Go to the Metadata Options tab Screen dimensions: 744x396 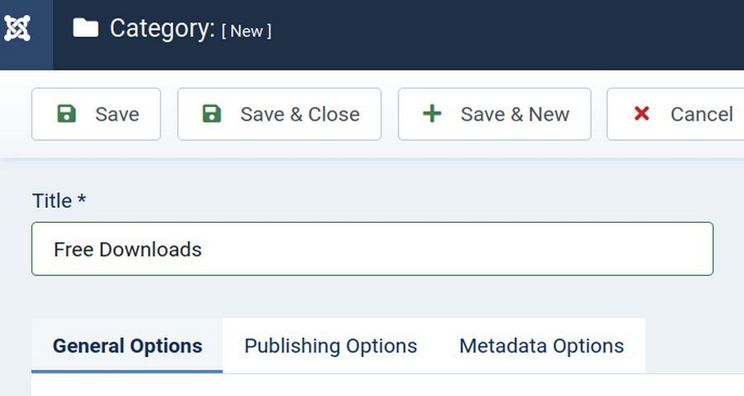(x=542, y=346)
